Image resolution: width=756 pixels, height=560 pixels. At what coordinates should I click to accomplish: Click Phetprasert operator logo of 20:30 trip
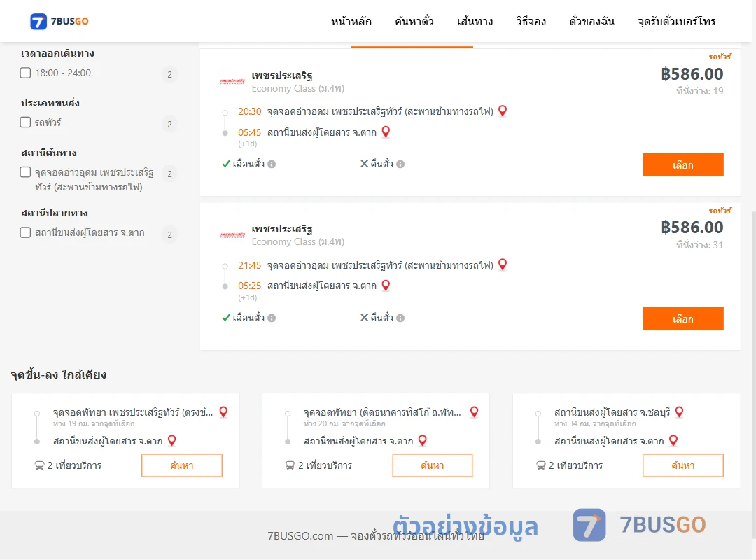[x=232, y=81]
